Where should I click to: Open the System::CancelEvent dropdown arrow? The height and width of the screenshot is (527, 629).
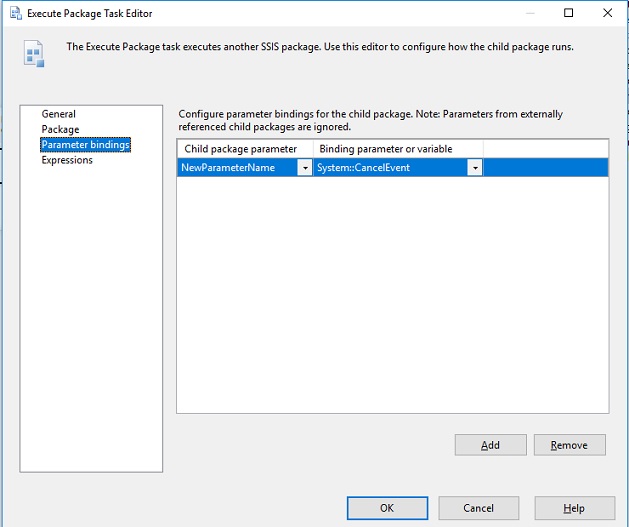click(x=474, y=168)
